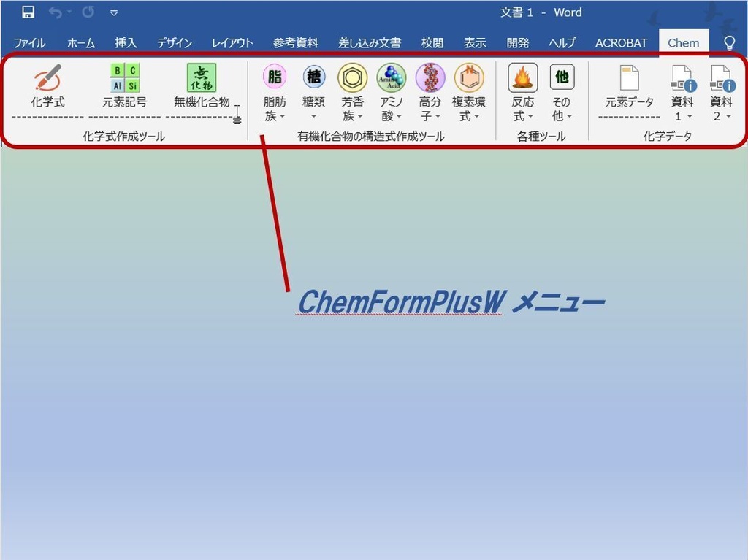
Task: Click the 無機化合物 green icon
Action: tap(202, 77)
